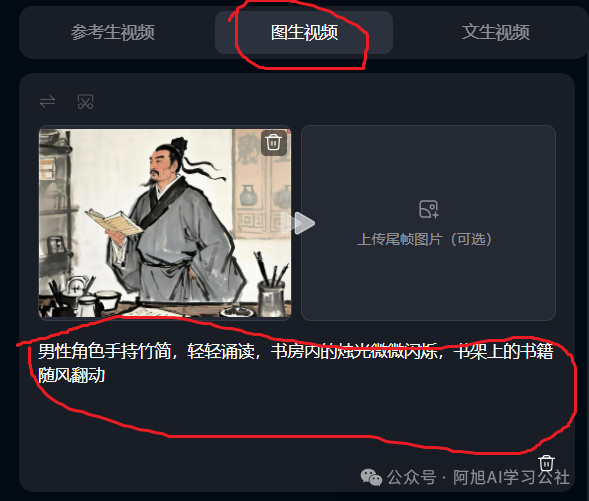The height and width of the screenshot is (501, 589).
Task: Switch to the 参考生视频 tab
Action: [x=113, y=32]
